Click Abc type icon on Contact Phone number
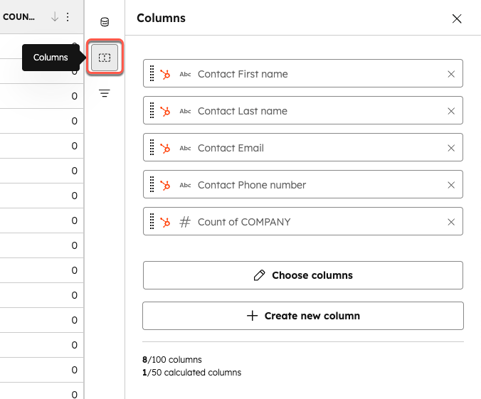Viewport: 481px width, 399px height. point(185,185)
